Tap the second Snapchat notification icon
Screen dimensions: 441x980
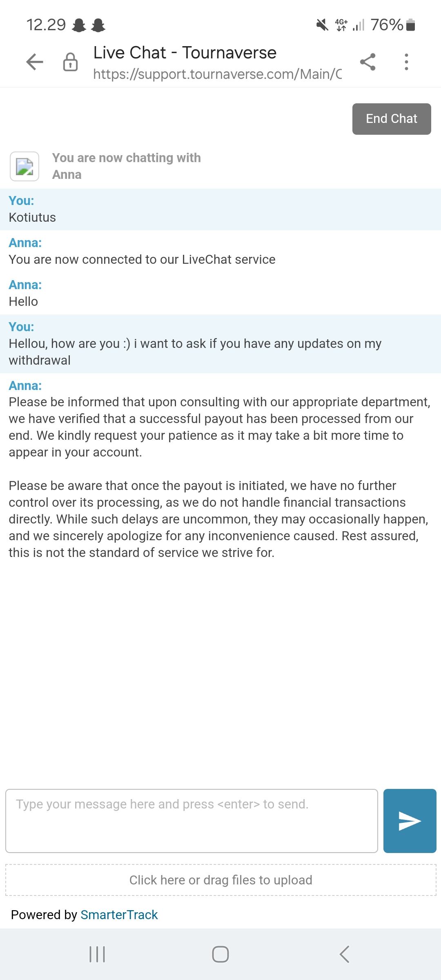point(98,26)
